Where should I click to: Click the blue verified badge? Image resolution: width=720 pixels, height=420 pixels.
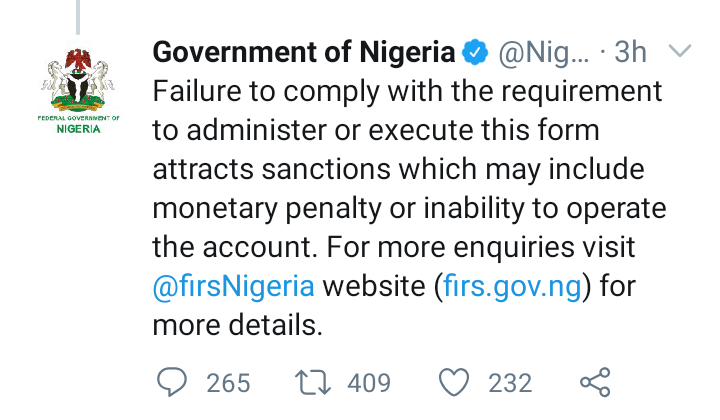[x=476, y=53]
